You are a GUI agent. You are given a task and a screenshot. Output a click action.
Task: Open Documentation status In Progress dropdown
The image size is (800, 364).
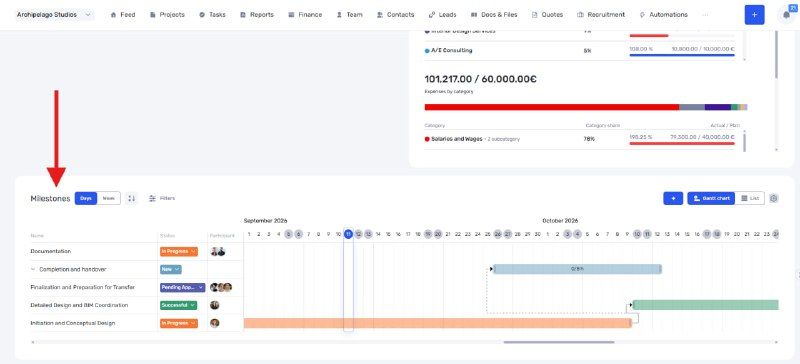[179, 252]
